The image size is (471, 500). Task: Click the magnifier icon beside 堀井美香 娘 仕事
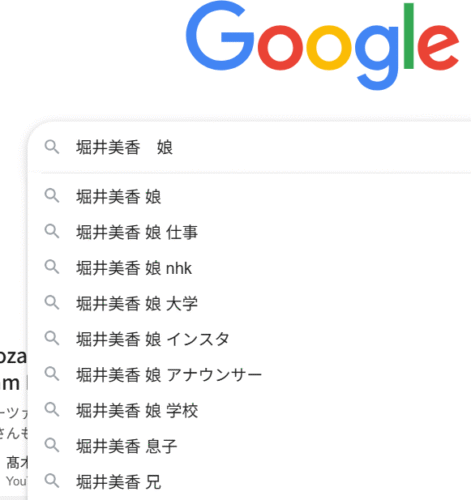pos(52,231)
